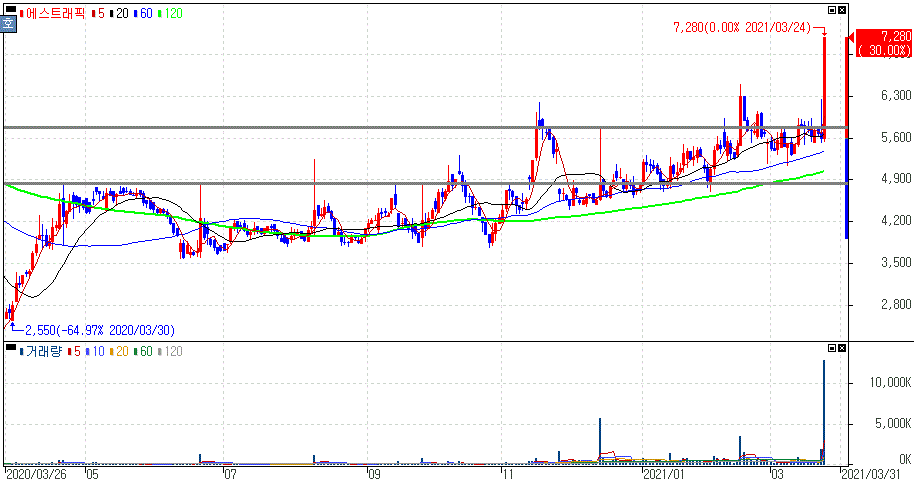Click the 5,600 price axis label
914x481 pixels.
point(896,137)
